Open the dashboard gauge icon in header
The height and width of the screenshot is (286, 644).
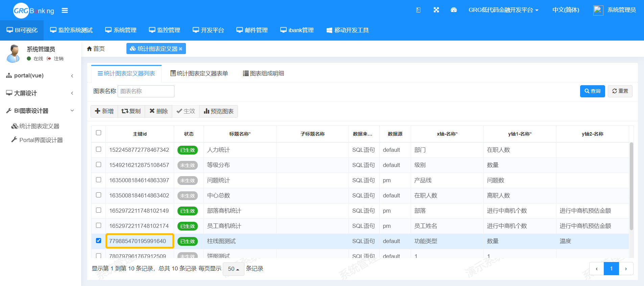(x=454, y=10)
